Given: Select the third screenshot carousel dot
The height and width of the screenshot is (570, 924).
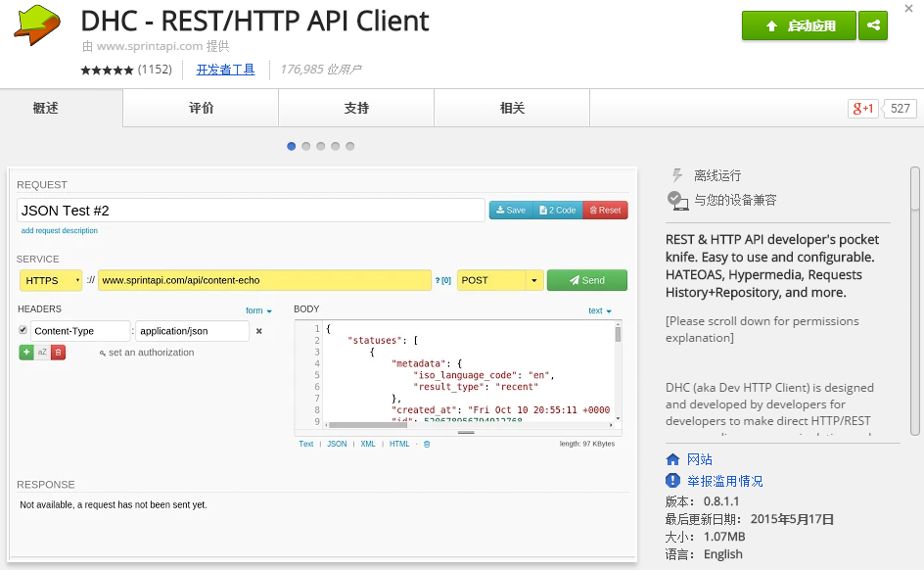Looking at the screenshot, I should [321, 146].
